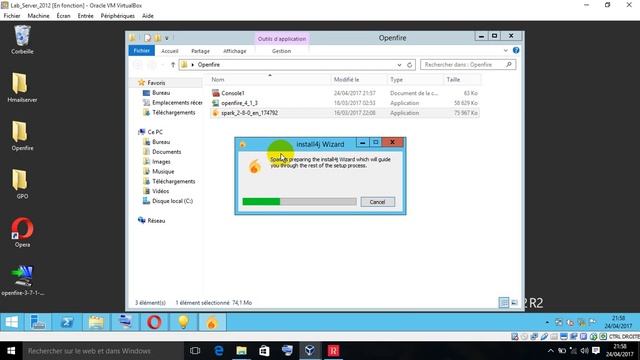Select Documents under Ce PC

tap(167, 151)
